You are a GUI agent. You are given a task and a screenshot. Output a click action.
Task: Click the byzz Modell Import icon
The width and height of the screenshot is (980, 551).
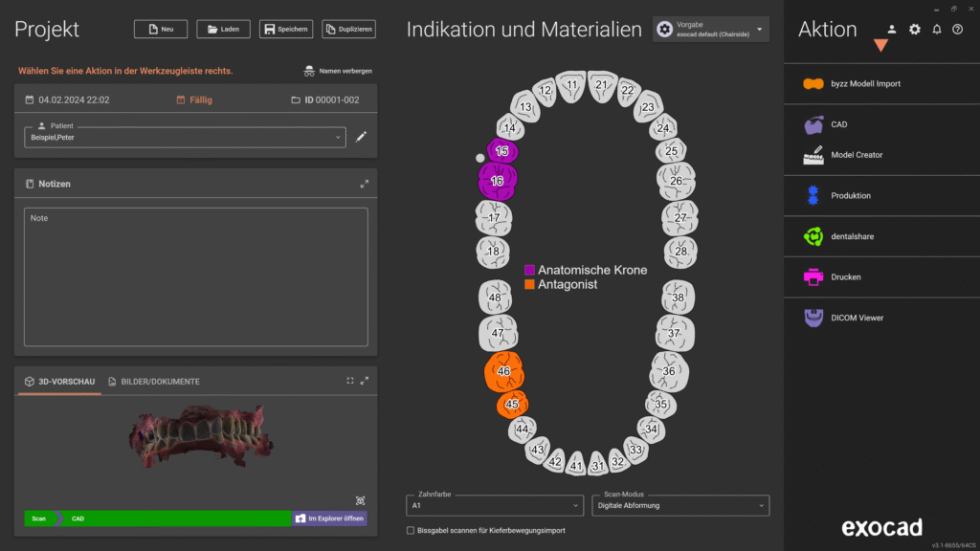click(813, 84)
